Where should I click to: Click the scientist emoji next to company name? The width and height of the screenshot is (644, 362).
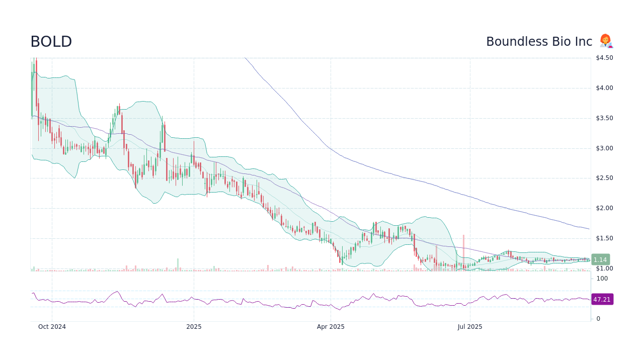[x=606, y=41]
